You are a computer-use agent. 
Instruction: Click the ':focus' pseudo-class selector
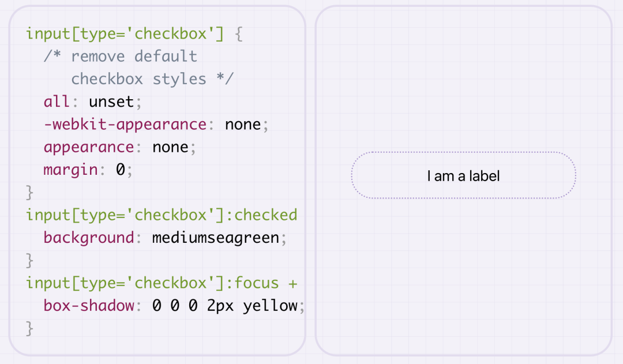click(252, 283)
